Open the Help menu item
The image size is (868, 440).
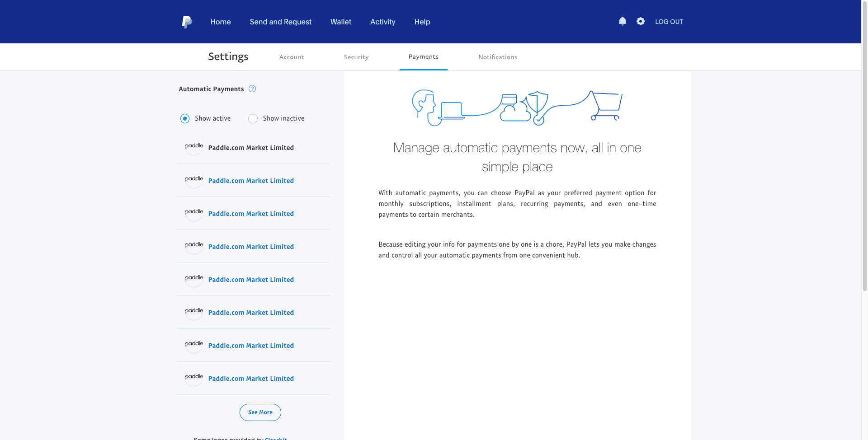[422, 22]
